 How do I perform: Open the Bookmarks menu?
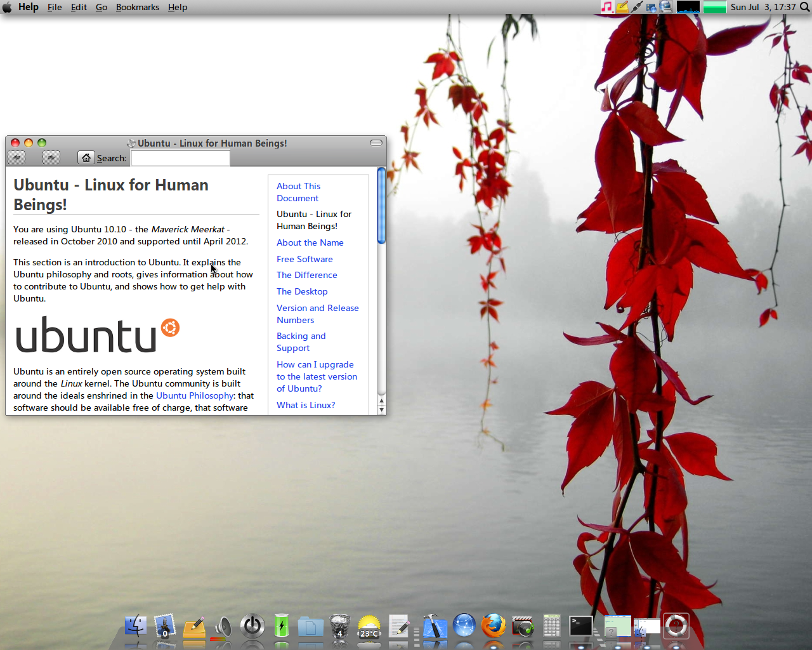(x=138, y=7)
